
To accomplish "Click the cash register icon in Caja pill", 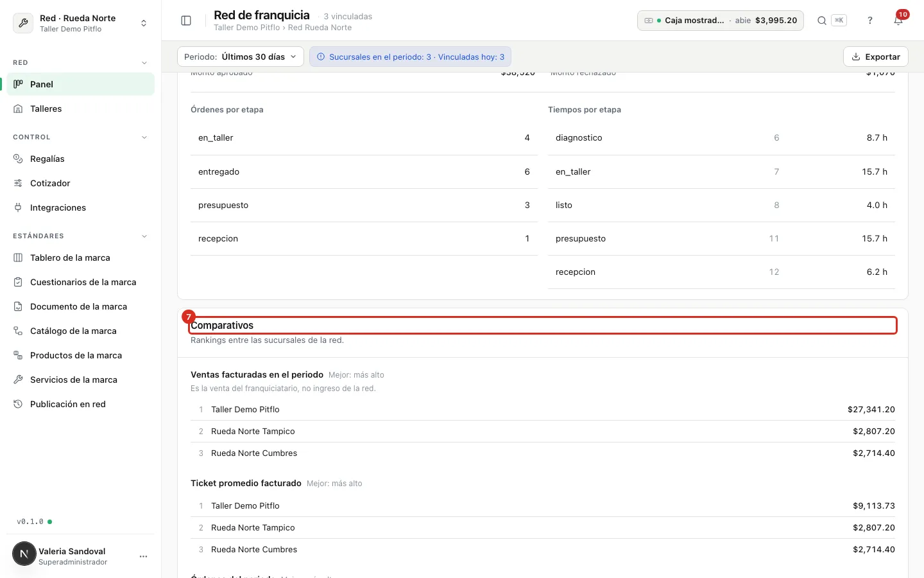I will 649,21.
